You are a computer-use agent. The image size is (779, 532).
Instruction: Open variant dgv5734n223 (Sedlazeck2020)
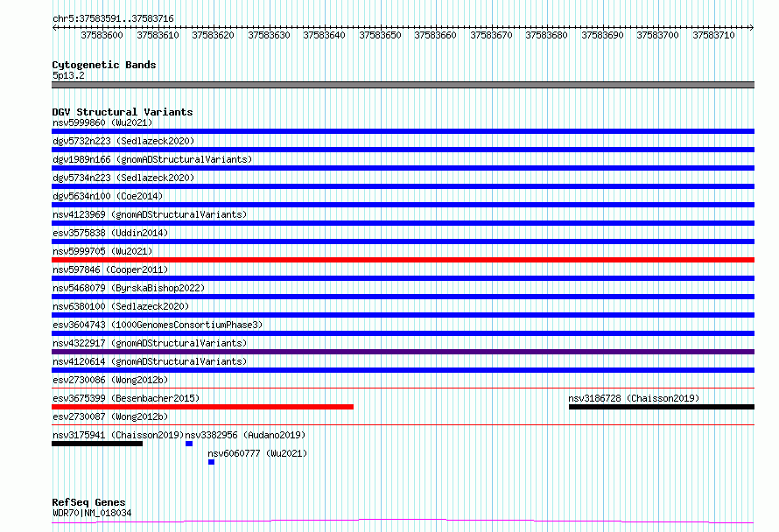tap(123, 178)
